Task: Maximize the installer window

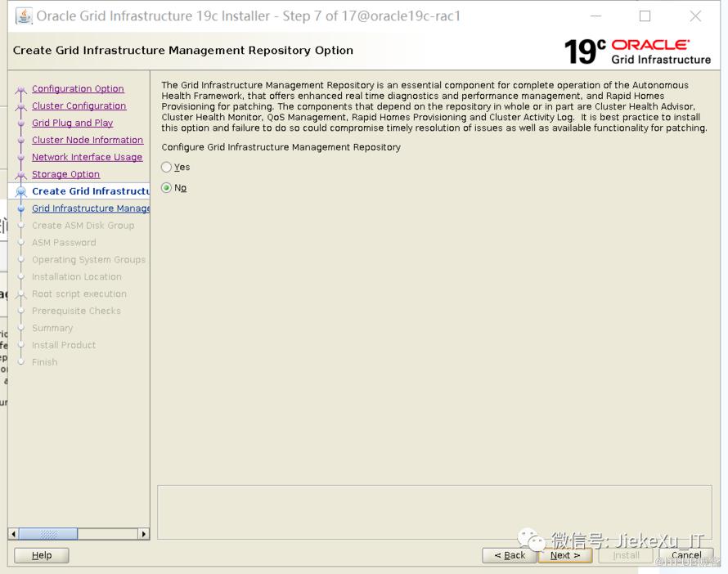Action: click(645, 16)
